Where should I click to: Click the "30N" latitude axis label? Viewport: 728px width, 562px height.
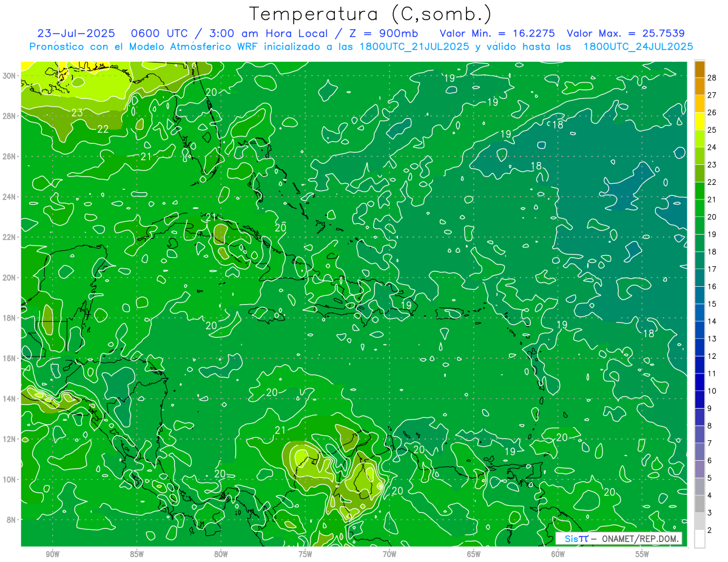tap(10, 75)
